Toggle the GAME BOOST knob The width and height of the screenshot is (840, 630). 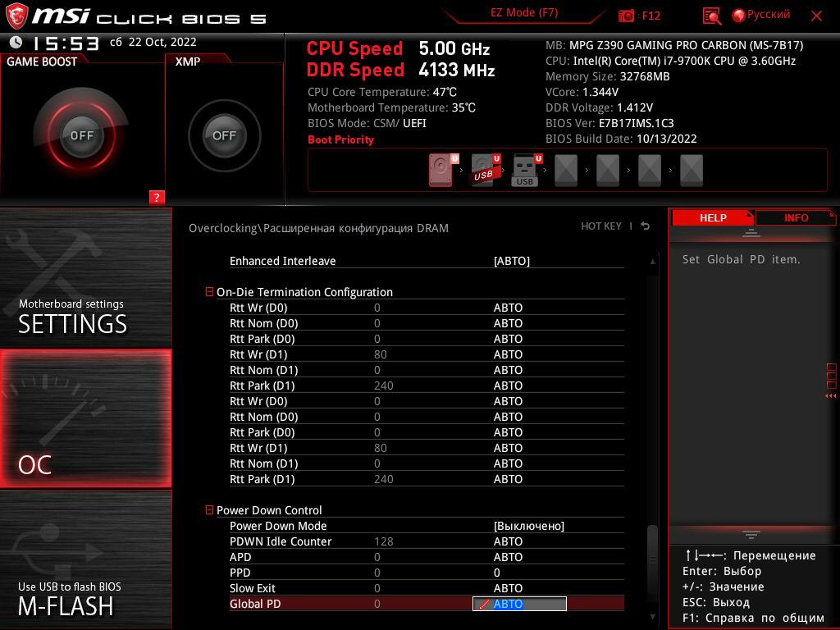[x=81, y=135]
